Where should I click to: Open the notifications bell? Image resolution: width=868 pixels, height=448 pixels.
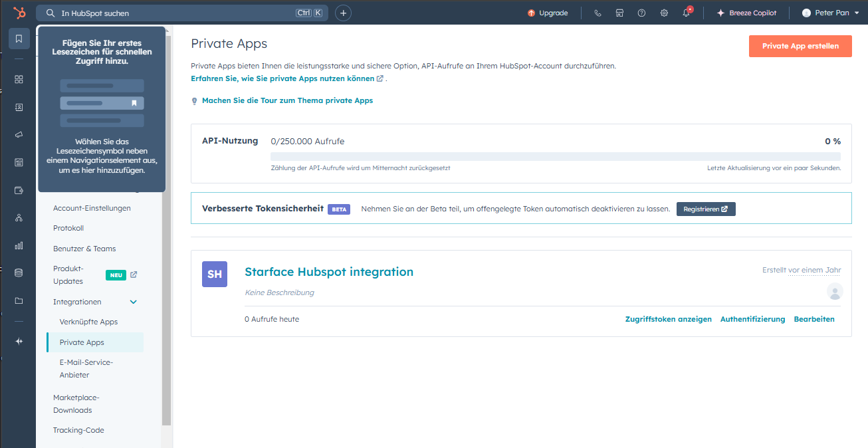[686, 13]
